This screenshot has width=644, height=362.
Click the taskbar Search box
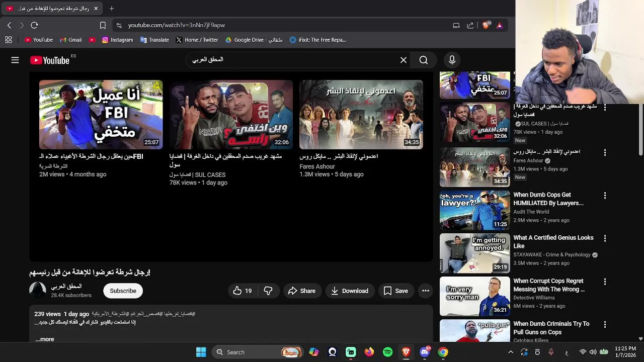tap(257, 352)
